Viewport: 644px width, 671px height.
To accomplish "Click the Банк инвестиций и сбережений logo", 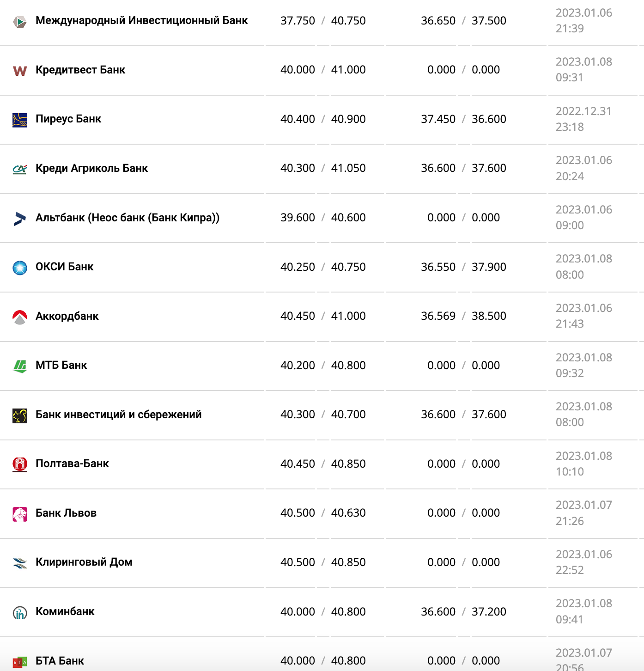I will (19, 415).
